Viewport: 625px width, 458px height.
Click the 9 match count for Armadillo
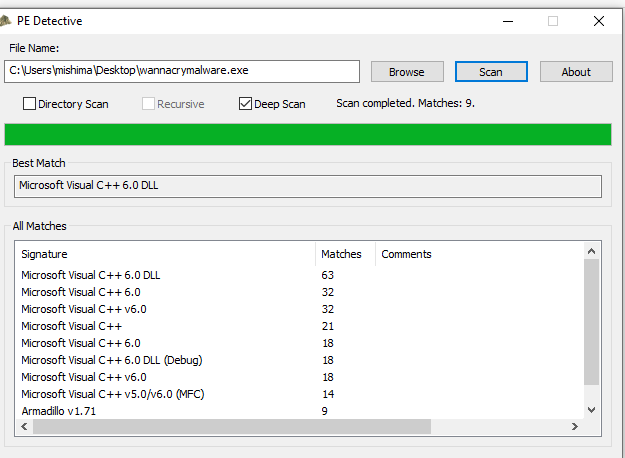click(x=324, y=411)
